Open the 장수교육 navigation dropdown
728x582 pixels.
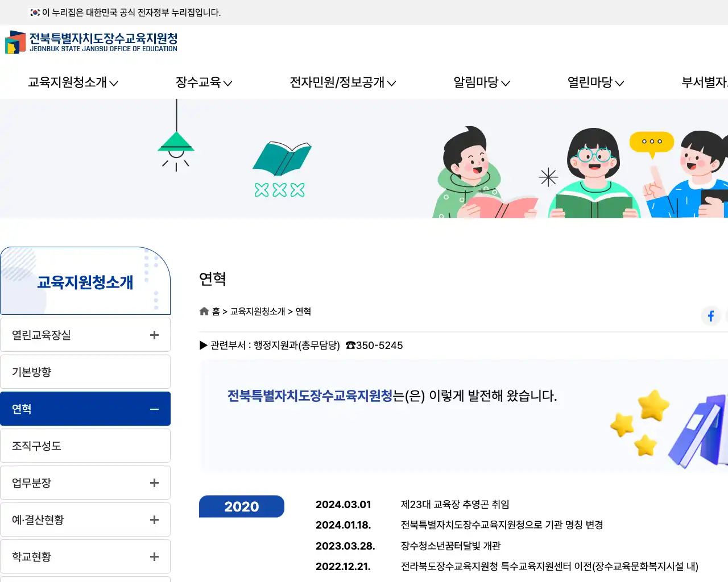(202, 82)
